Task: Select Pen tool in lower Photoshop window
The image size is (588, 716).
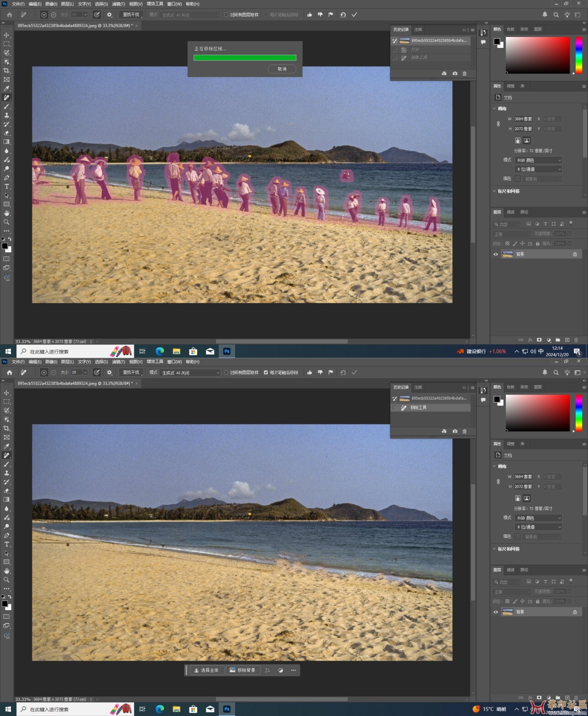Action: (x=6, y=535)
